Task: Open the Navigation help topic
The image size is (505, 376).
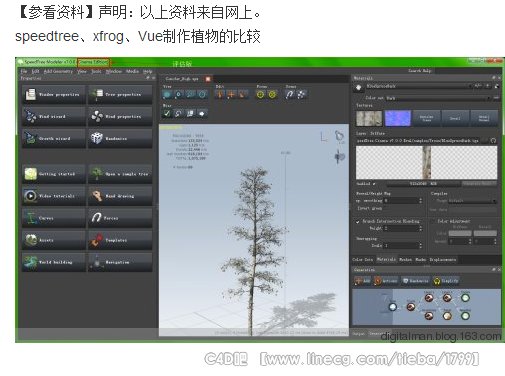Action: tap(120, 262)
